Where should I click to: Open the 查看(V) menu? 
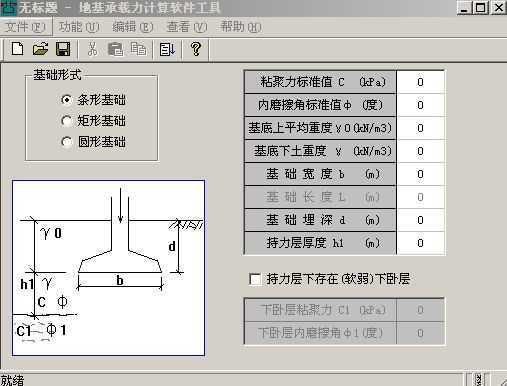tap(187, 27)
